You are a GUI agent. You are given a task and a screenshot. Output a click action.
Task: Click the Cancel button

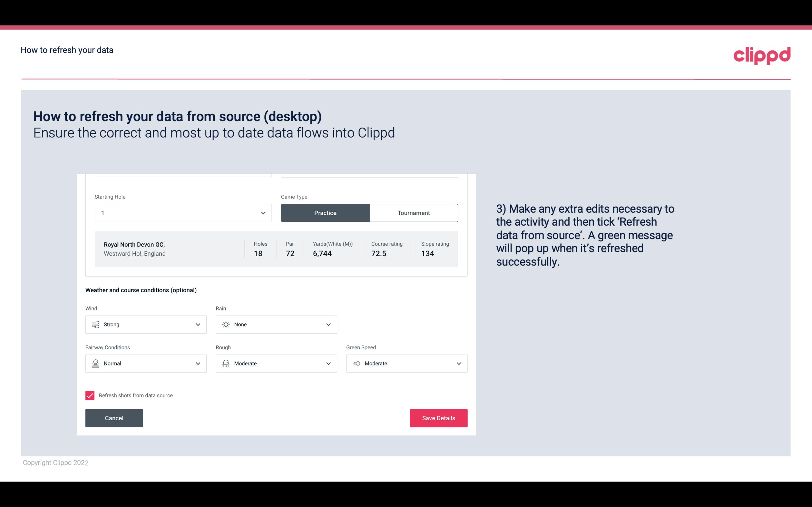(114, 418)
